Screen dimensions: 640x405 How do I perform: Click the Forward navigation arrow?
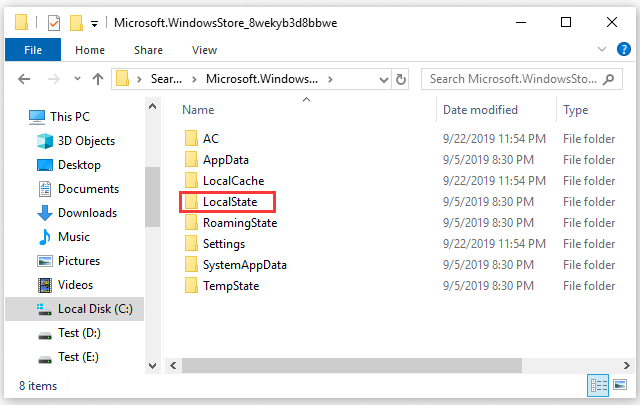click(54, 79)
